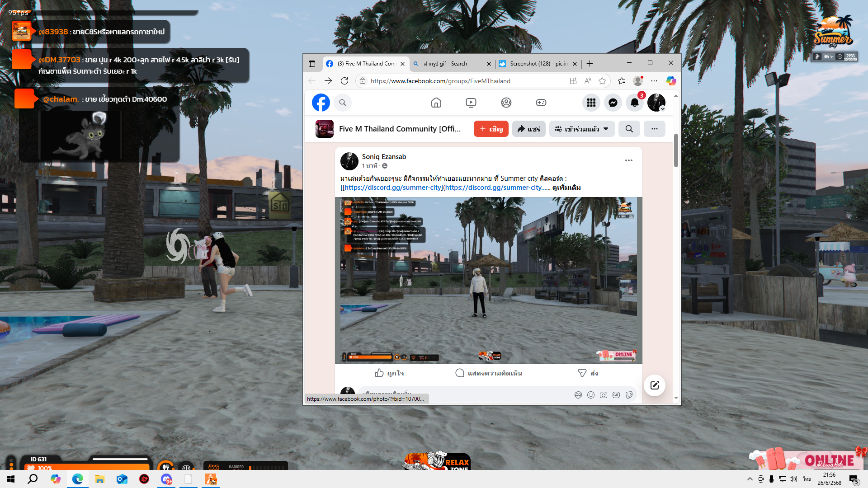
Task: Open Facebook notifications bell
Action: 635,103
